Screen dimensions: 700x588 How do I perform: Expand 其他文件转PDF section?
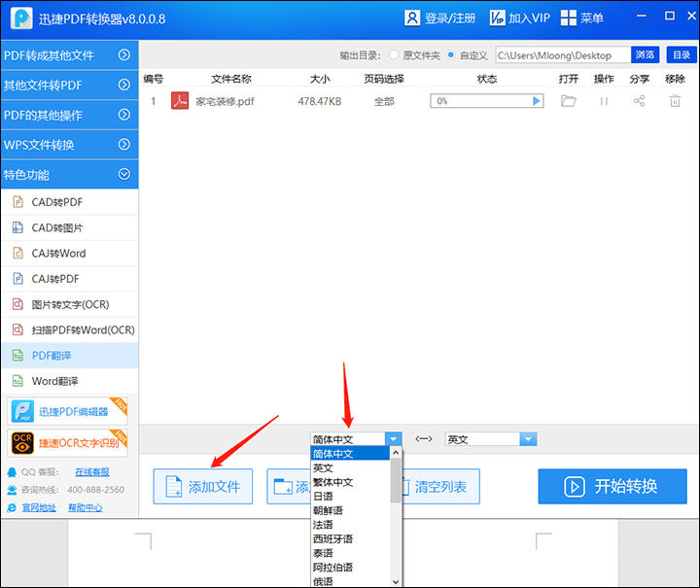click(x=70, y=85)
